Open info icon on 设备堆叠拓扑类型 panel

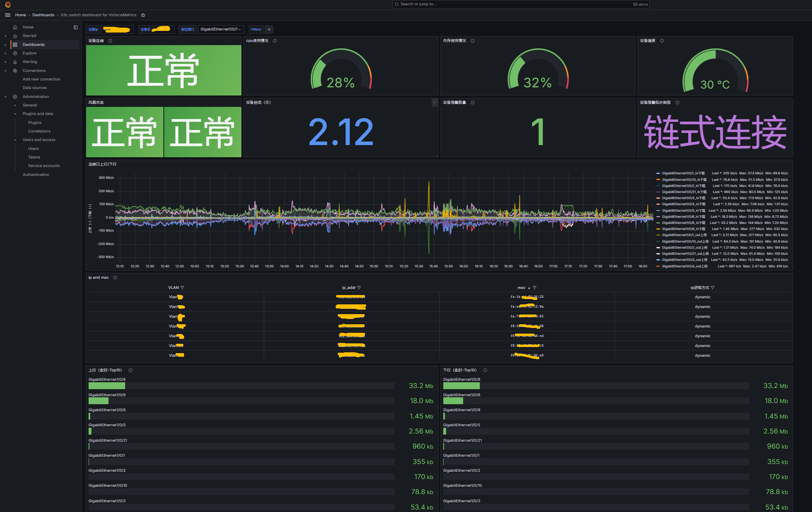[677, 102]
